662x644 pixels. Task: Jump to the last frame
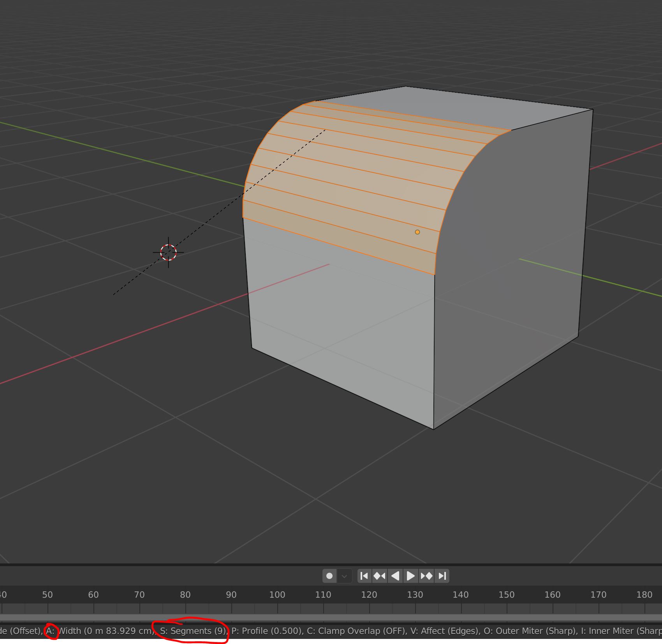coord(442,576)
